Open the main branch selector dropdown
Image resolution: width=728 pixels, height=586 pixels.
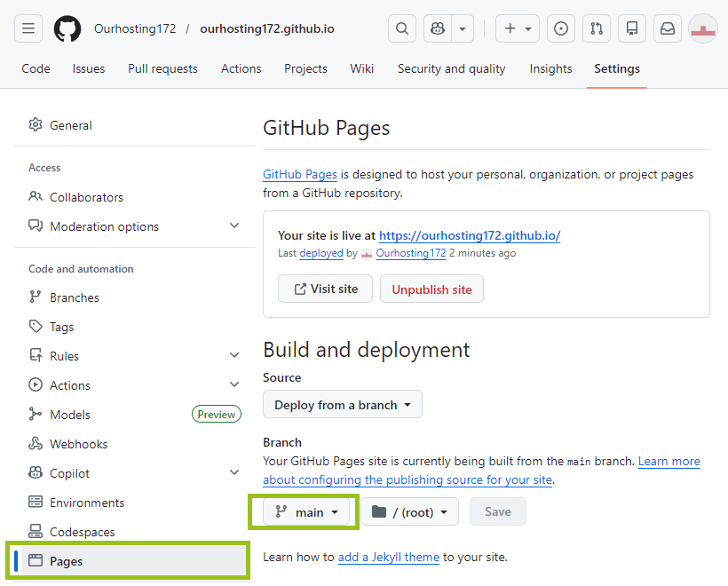point(306,512)
